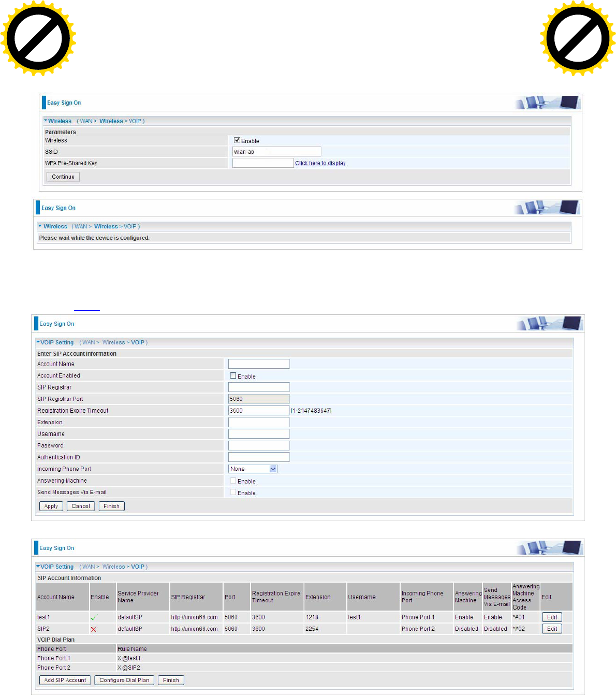Click the green check icon for test1
This screenshot has width=616, height=695.
(x=94, y=617)
